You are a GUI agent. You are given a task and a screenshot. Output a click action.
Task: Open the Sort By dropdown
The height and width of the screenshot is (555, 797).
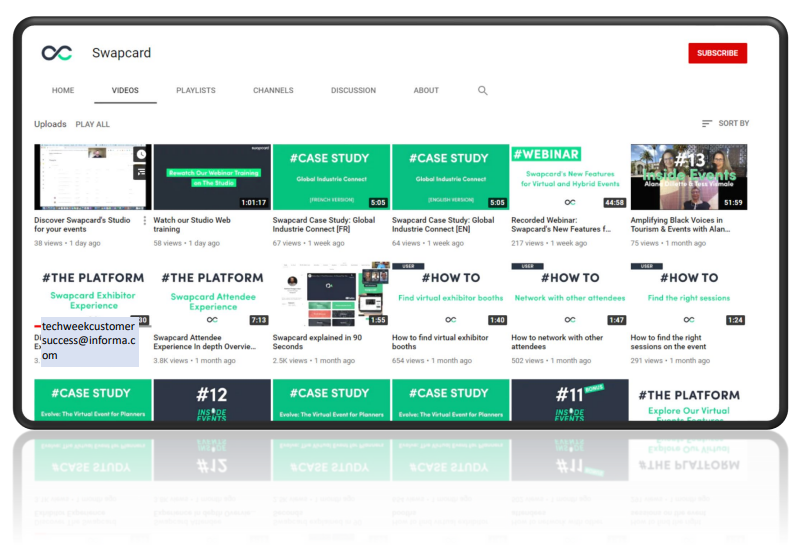(x=725, y=124)
